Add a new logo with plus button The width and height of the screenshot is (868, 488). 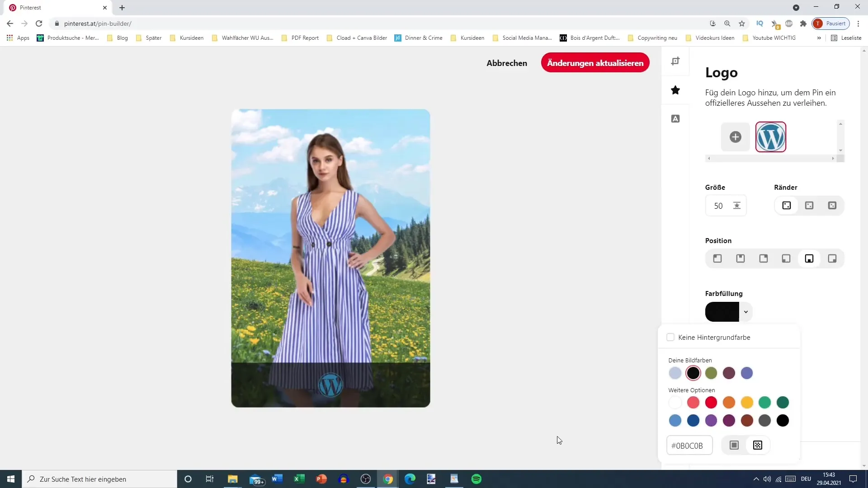click(x=736, y=137)
